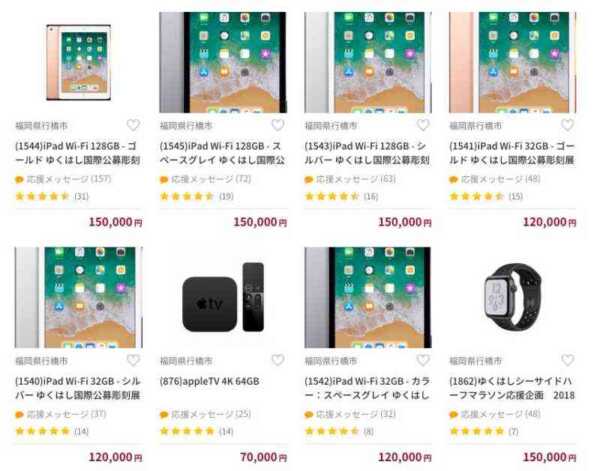Open (876)appleTV 4K 64GB title link

click(210, 381)
